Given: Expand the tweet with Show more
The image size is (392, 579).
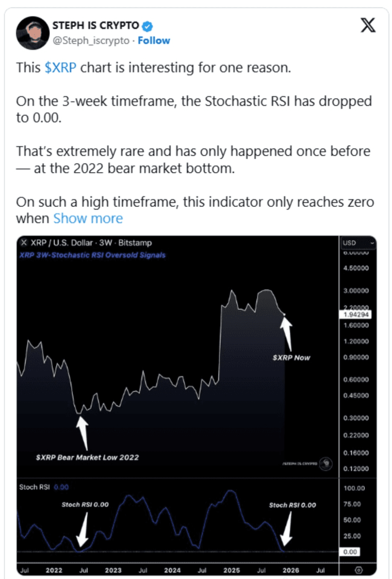Looking at the screenshot, I should pyautogui.click(x=88, y=218).
